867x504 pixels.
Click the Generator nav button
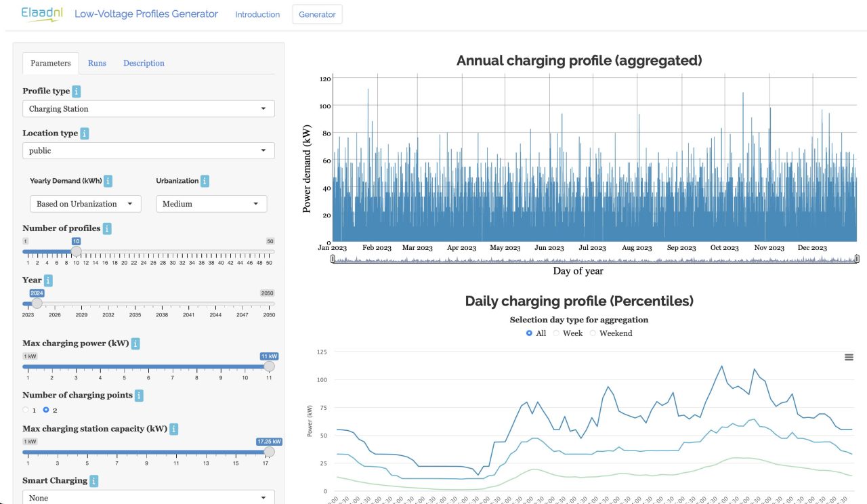(317, 14)
